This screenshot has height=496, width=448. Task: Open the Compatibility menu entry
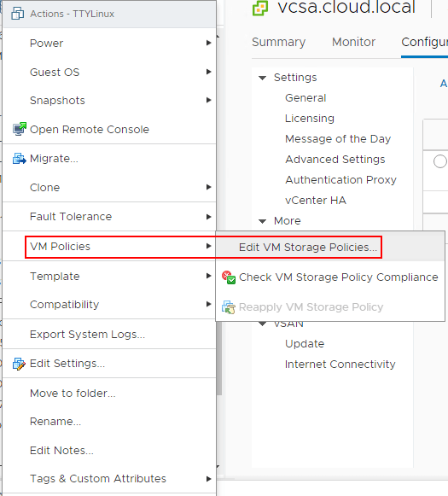109,304
